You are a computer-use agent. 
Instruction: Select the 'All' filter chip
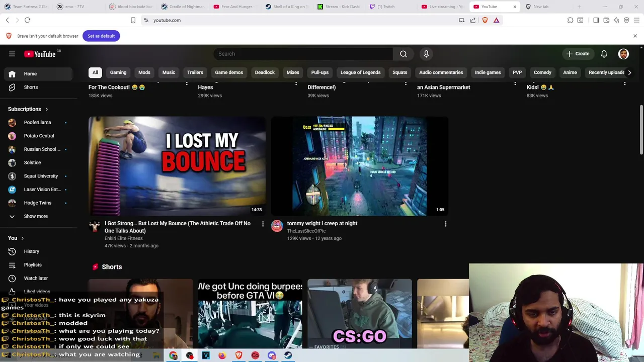pyautogui.click(x=95, y=72)
